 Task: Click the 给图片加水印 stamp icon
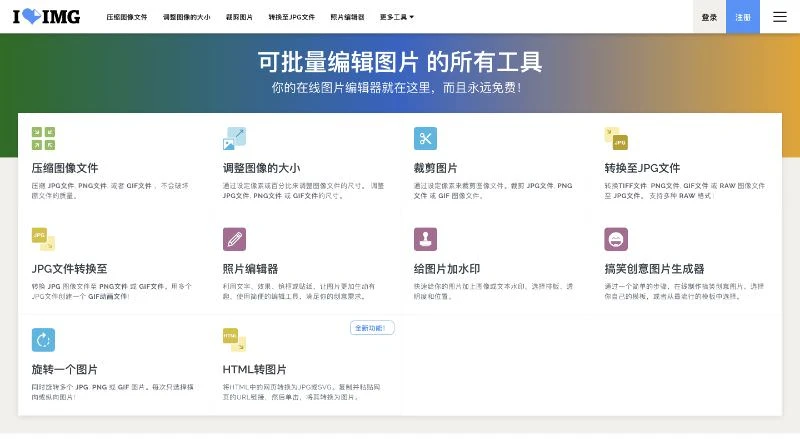425,239
